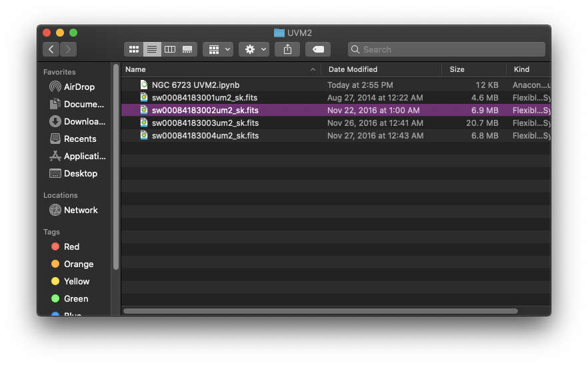The width and height of the screenshot is (588, 365).
Task: Open the gear Action menu
Action: 254,49
